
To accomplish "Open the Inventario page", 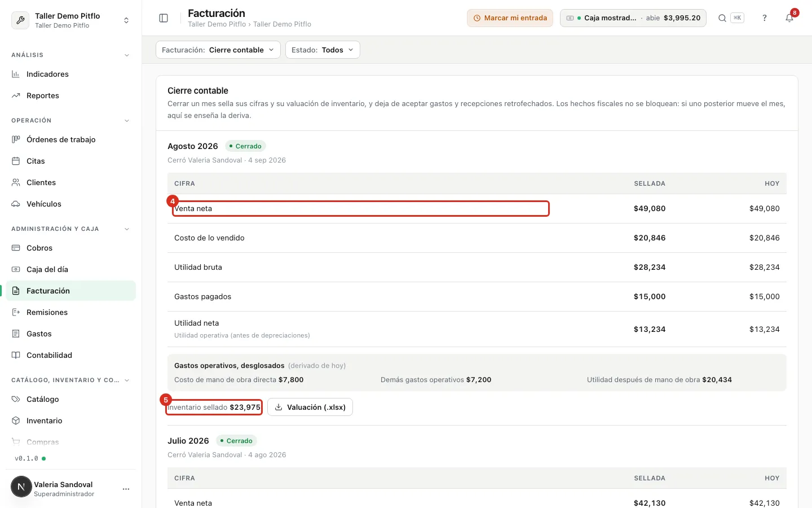I will 71,421.
